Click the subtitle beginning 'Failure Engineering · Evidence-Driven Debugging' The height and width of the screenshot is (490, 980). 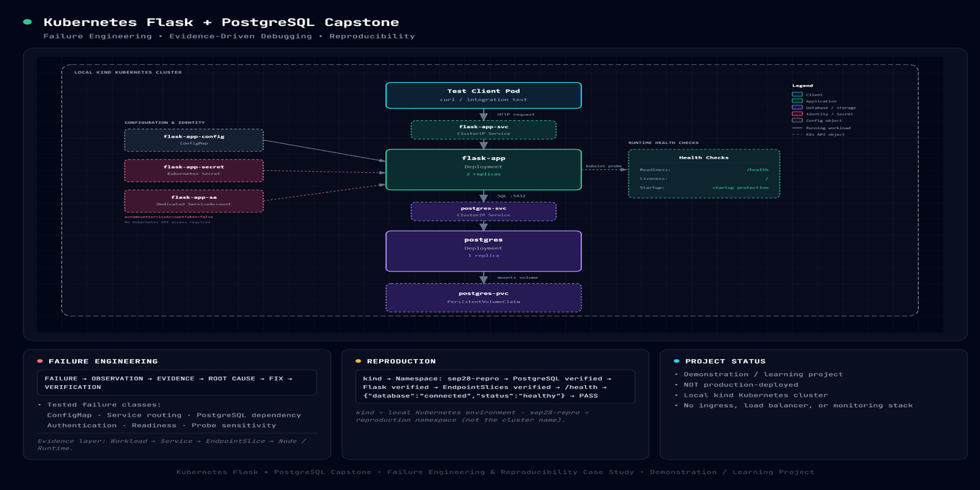pos(229,36)
